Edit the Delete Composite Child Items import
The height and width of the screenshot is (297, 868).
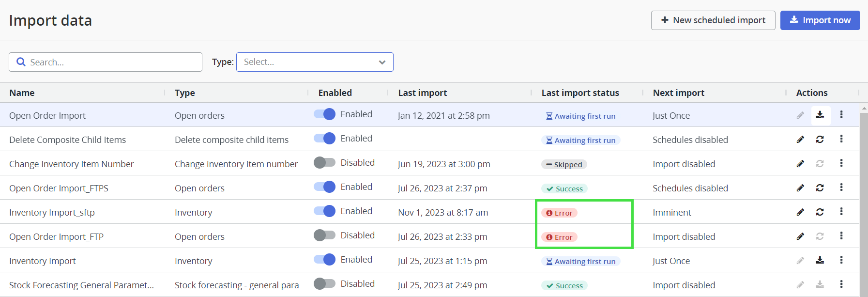800,140
